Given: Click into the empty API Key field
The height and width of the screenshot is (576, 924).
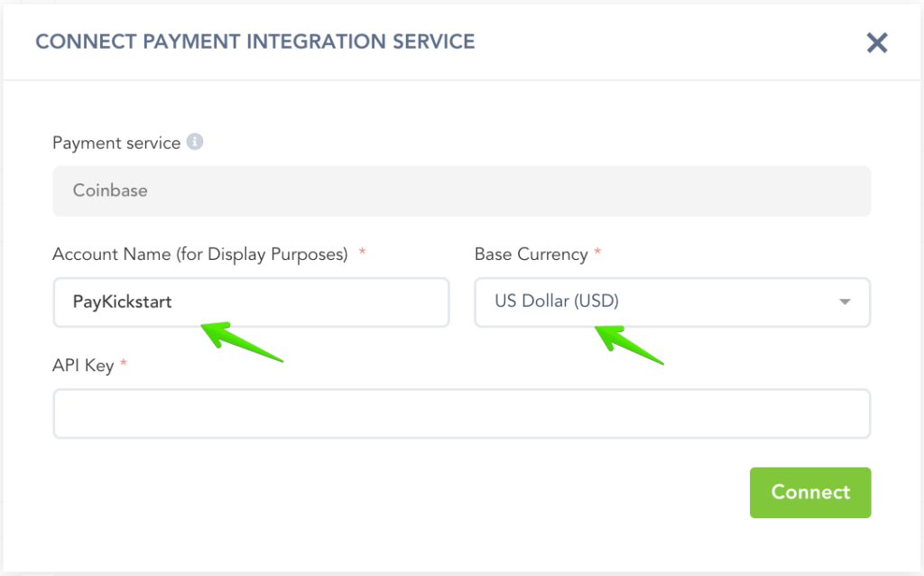Looking at the screenshot, I should pyautogui.click(x=461, y=413).
